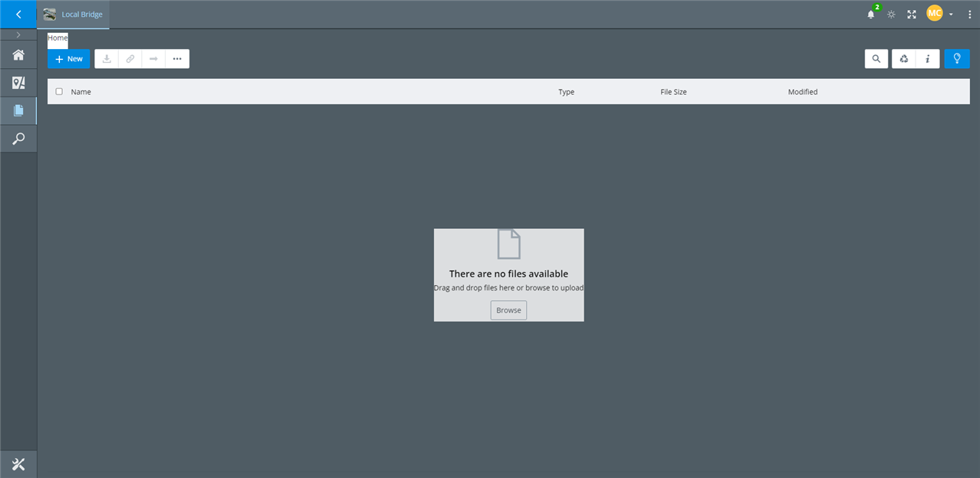This screenshot has height=478, width=980.
Task: Select the Home breadcrumb tab
Action: click(57, 38)
